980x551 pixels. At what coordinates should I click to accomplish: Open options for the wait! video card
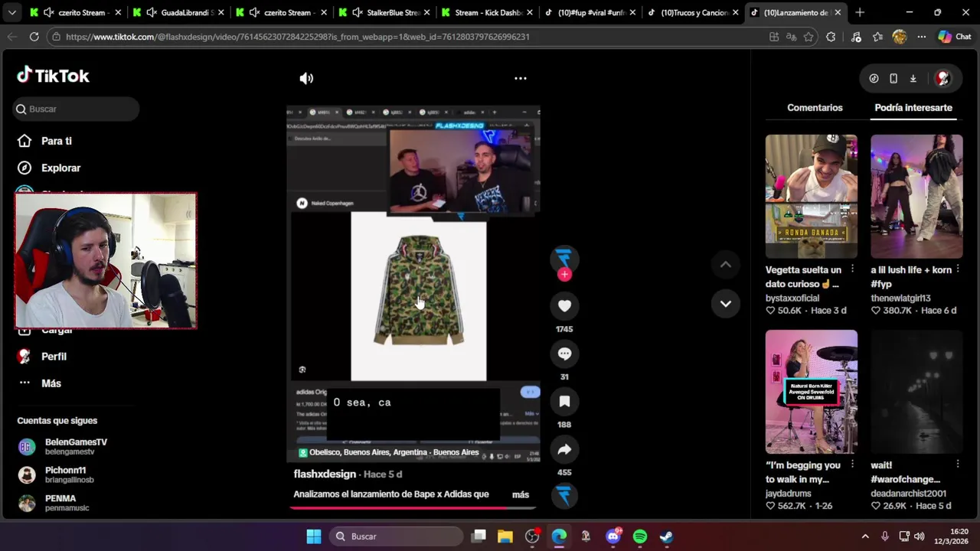[958, 465]
